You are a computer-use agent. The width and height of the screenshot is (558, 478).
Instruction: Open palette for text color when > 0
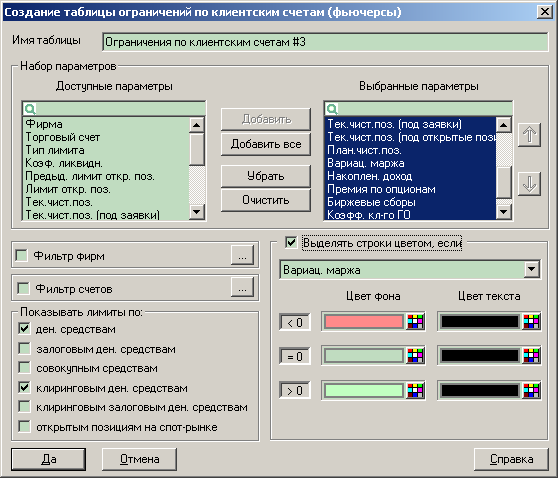531,390
